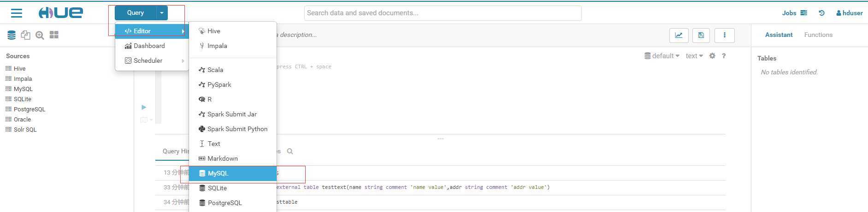The image size is (868, 212).
Task: Click the Query button
Action: point(136,13)
